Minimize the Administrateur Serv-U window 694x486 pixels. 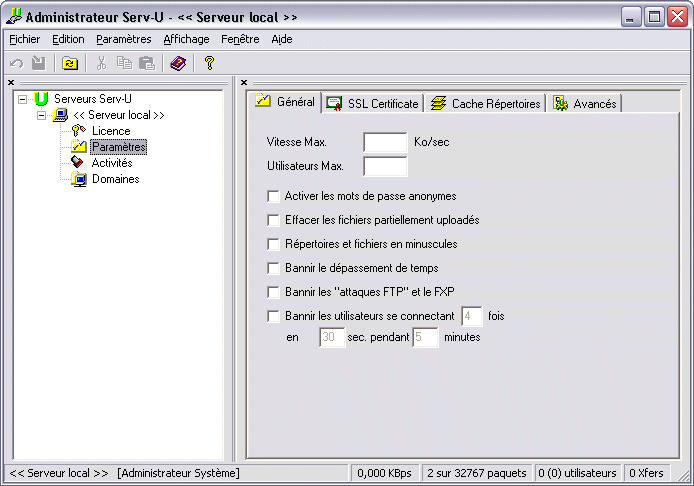pos(631,17)
